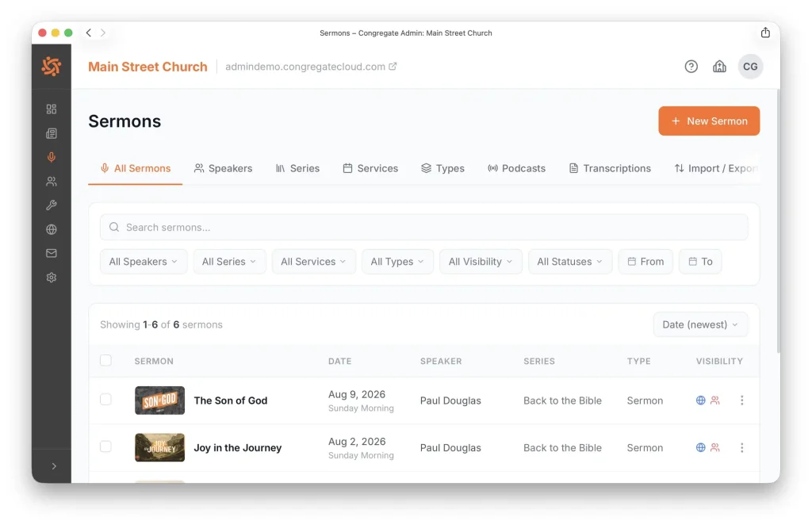Viewport: 812px width, 525px height.
Task: Click the From date filter button
Action: [x=645, y=262]
